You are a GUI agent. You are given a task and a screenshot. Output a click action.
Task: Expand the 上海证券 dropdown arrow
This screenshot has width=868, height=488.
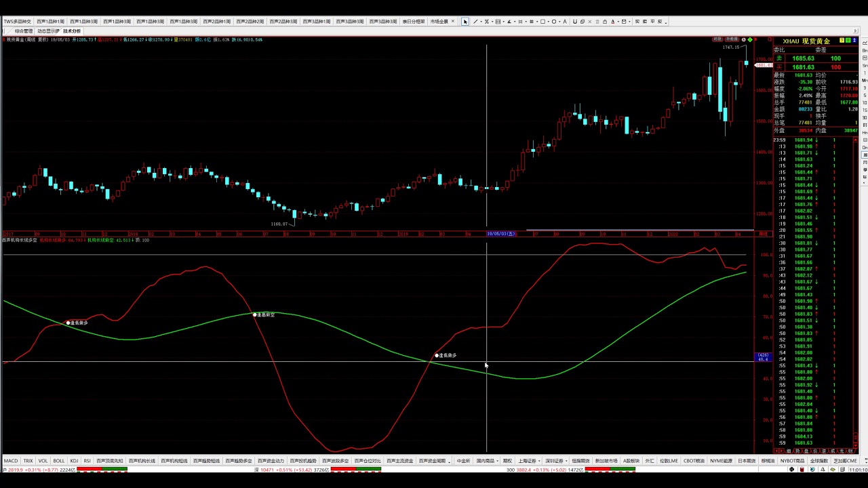coord(539,461)
